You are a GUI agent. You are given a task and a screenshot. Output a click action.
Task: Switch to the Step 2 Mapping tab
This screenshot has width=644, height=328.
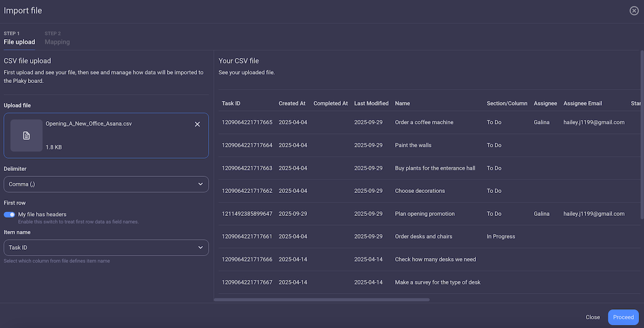click(57, 38)
